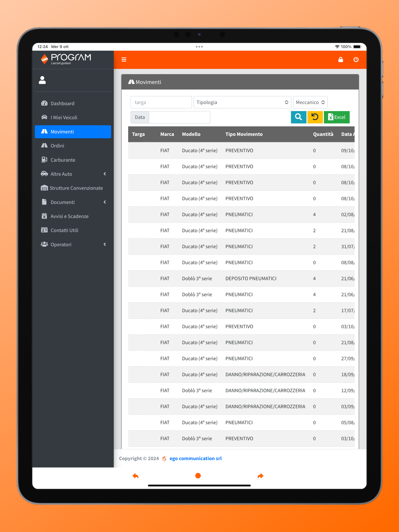
Task: Tap the orange home circle at bottom
Action: pos(198,476)
